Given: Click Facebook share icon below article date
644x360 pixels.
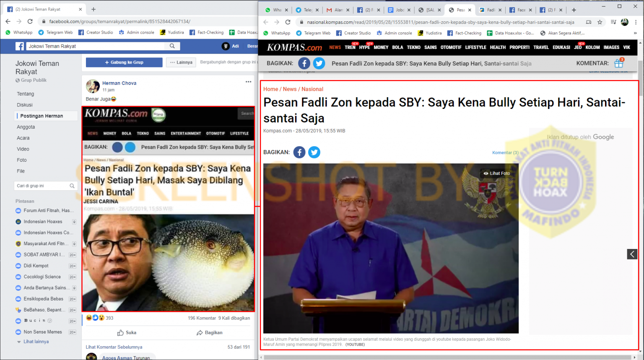Looking at the screenshot, I should [299, 152].
